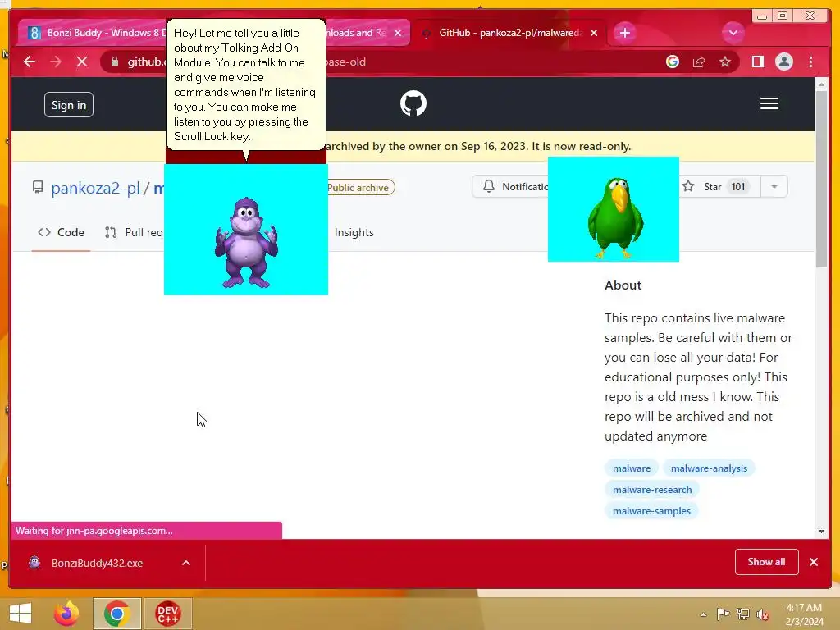Click the scrollbar up arrow
Viewport: 840px width, 630px height.
click(x=821, y=84)
